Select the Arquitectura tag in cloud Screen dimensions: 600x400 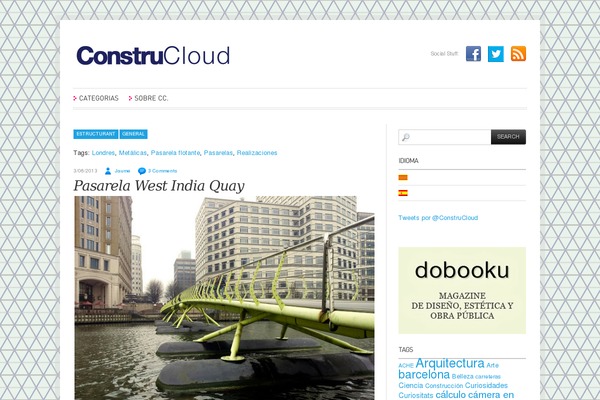[450, 363]
